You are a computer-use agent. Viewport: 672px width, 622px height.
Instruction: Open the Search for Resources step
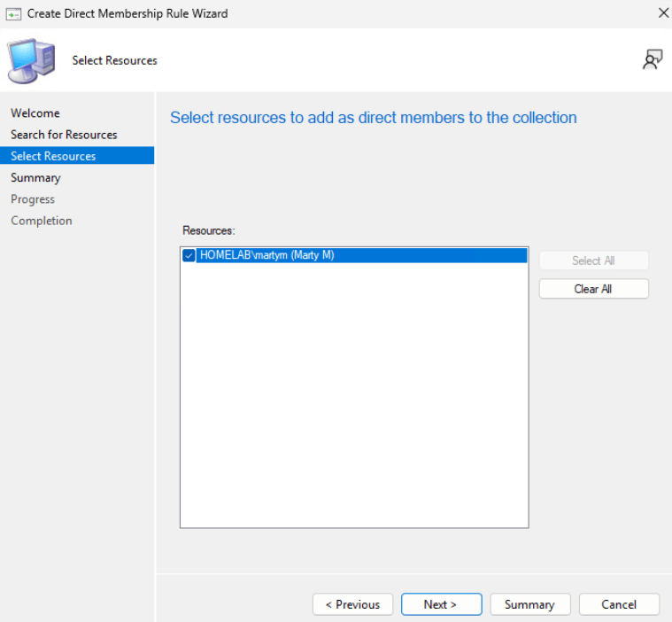tap(64, 135)
